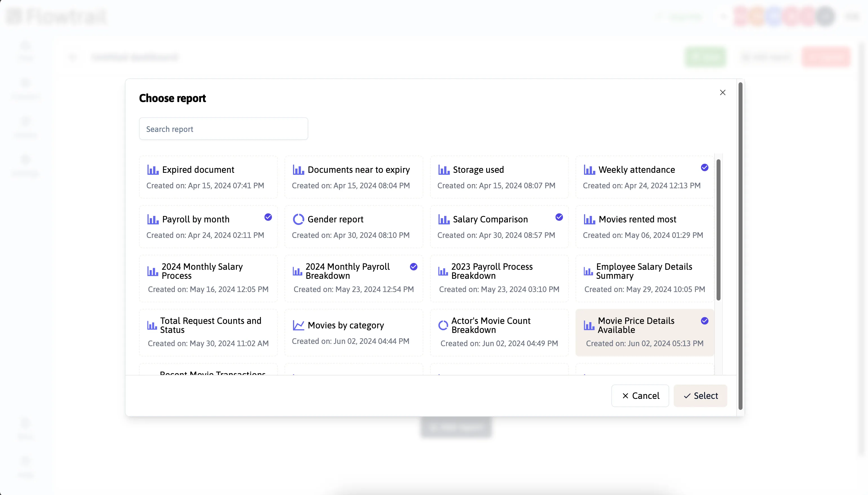The width and height of the screenshot is (868, 495).
Task: Click the donut chart icon for Gender report
Action: click(299, 219)
